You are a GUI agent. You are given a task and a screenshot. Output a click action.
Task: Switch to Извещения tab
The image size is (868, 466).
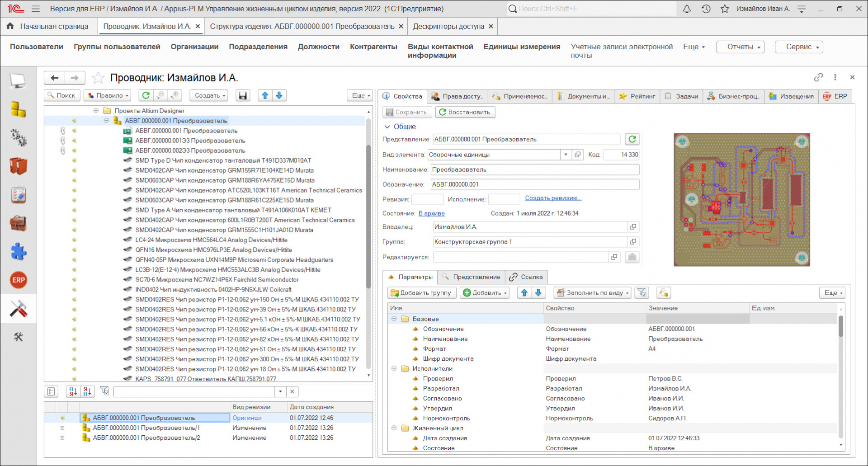click(x=791, y=96)
